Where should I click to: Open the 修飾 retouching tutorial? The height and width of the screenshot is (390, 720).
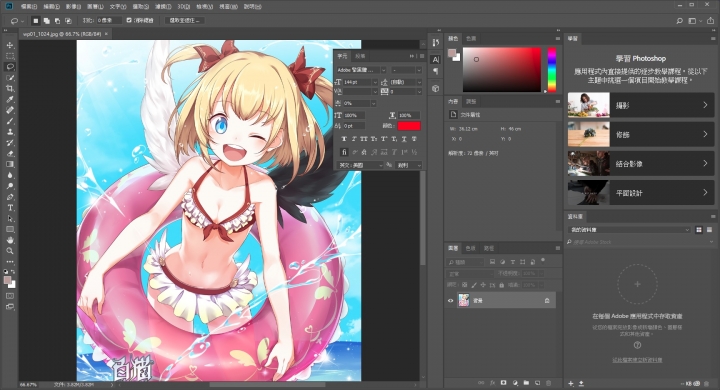pos(641,135)
